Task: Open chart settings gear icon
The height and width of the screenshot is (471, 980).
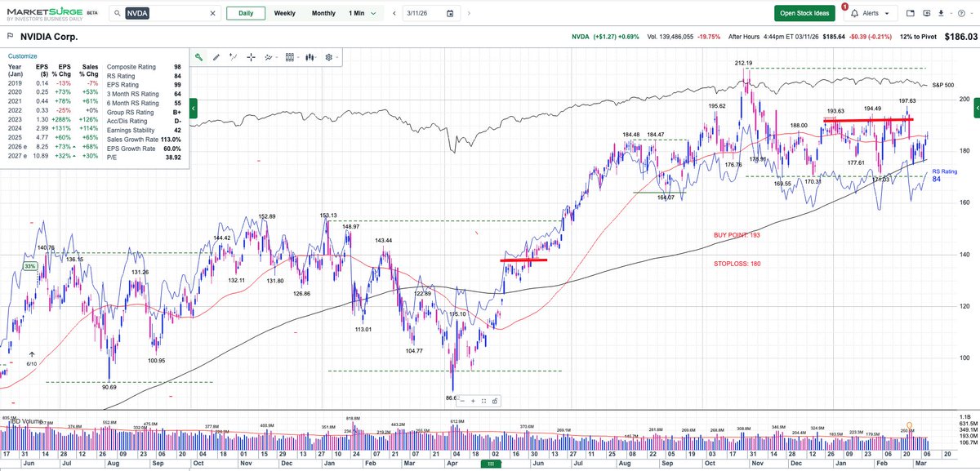Action: (x=331, y=57)
